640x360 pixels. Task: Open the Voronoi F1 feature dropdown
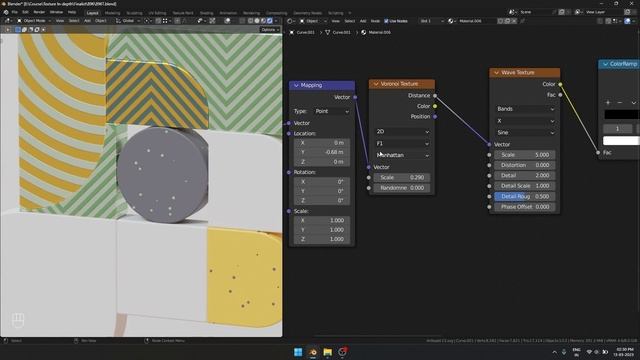[x=402, y=143]
